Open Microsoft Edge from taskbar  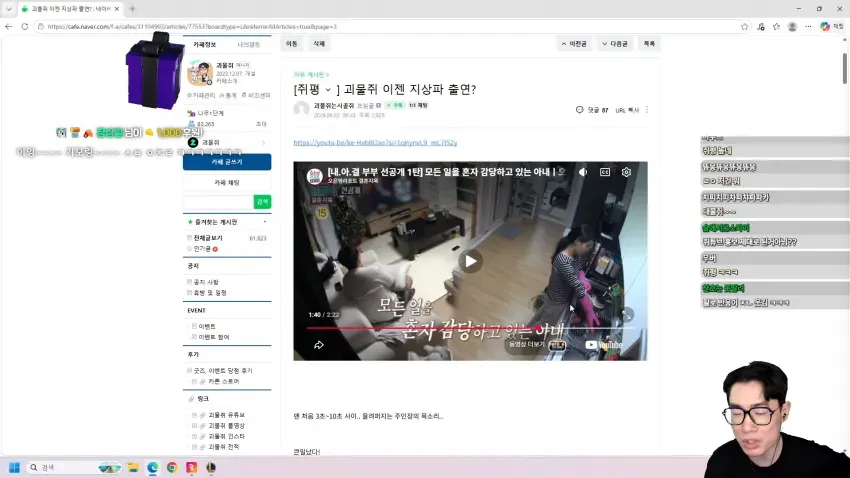point(153,467)
